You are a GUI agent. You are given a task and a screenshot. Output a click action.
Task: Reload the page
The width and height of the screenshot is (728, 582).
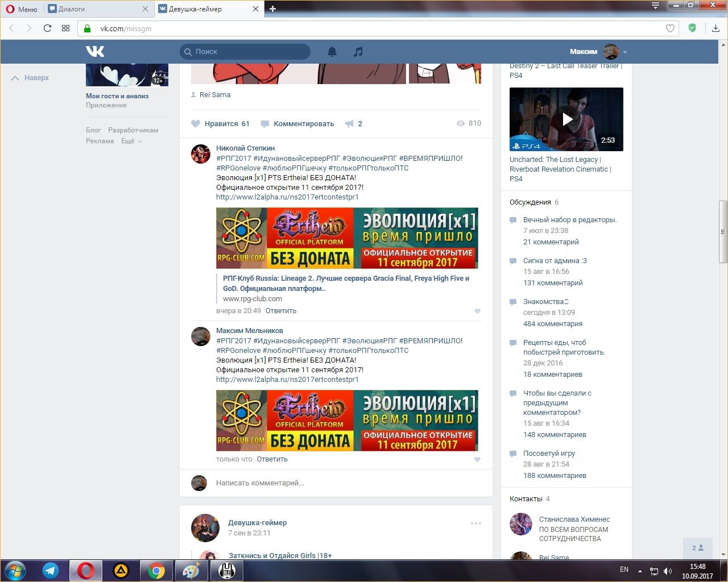pos(47,28)
